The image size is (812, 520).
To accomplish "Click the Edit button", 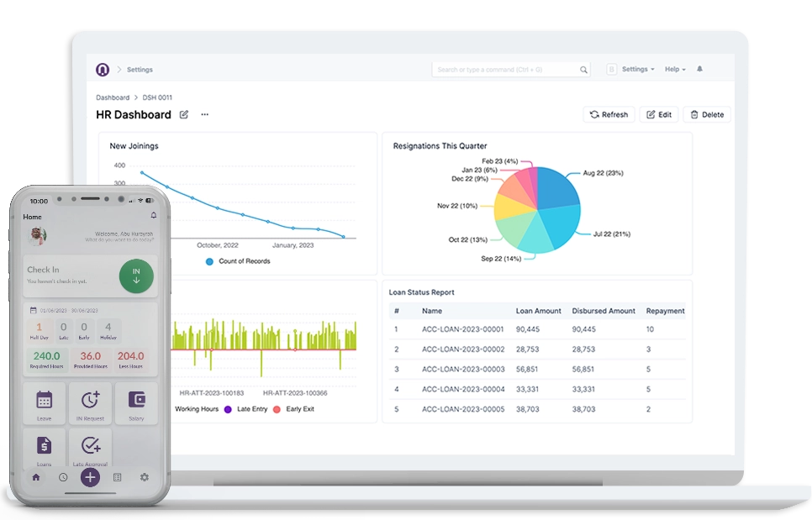I will coord(659,114).
